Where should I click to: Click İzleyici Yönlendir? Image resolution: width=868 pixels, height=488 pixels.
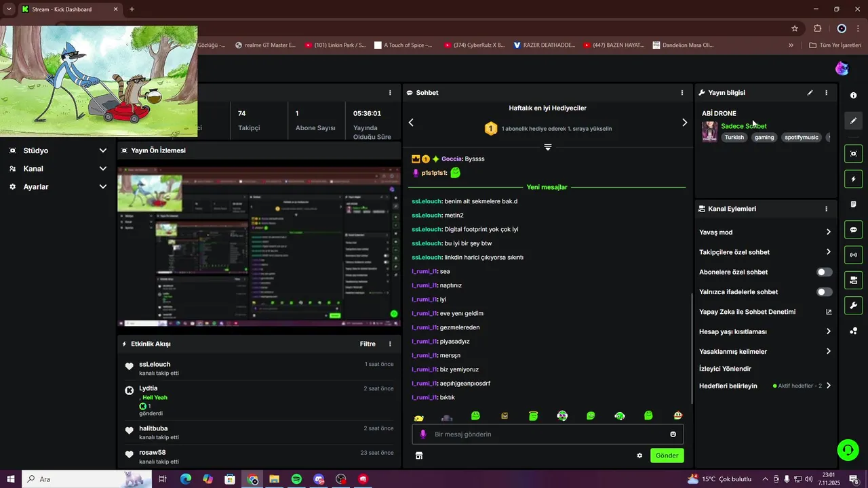pos(725,369)
